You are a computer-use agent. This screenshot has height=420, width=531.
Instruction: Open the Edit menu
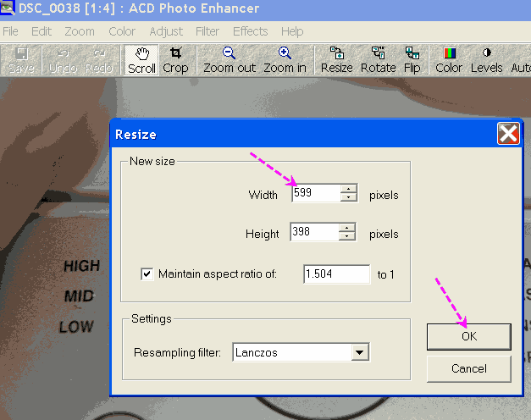coord(41,31)
